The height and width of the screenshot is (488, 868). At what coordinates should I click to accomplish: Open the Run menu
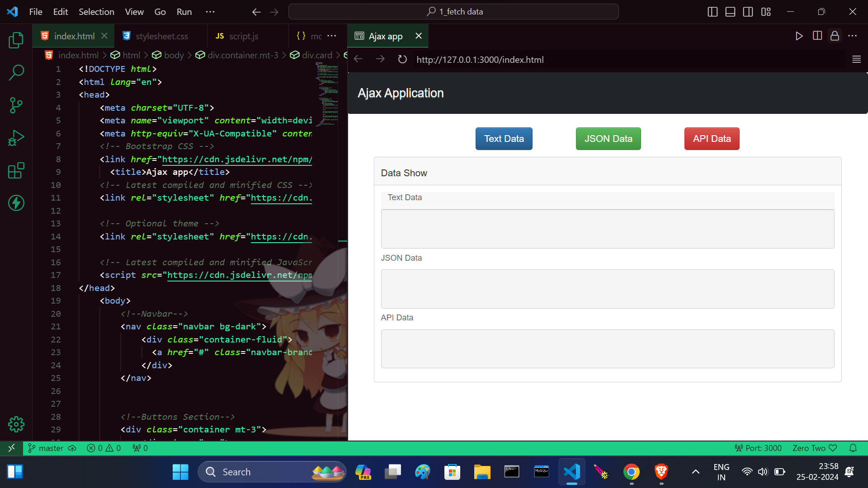coord(184,12)
